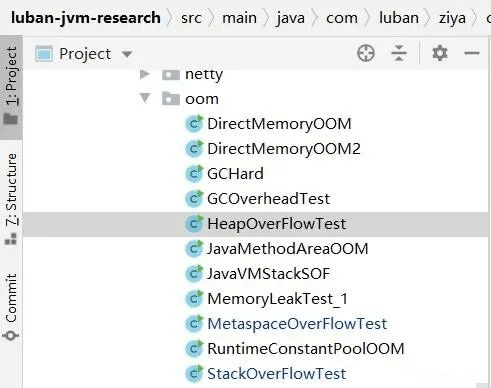Open the Project panel gear settings
491x388 pixels.
440,53
